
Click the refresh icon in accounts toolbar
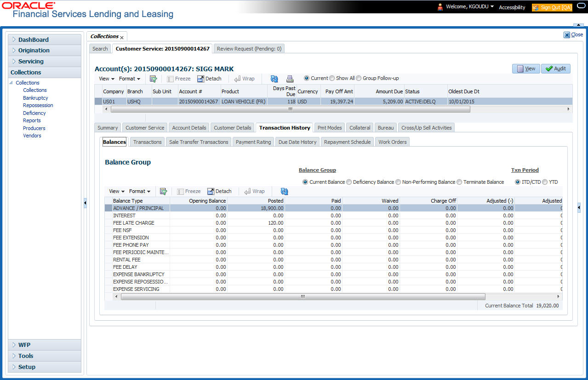[274, 79]
